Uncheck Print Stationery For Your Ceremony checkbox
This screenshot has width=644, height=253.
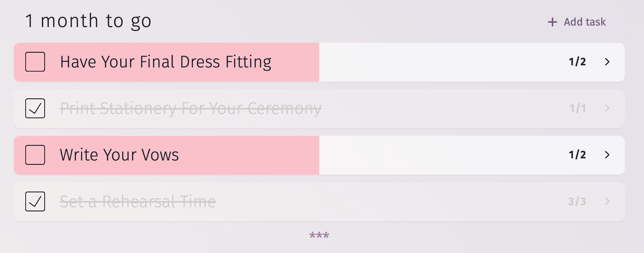click(35, 108)
